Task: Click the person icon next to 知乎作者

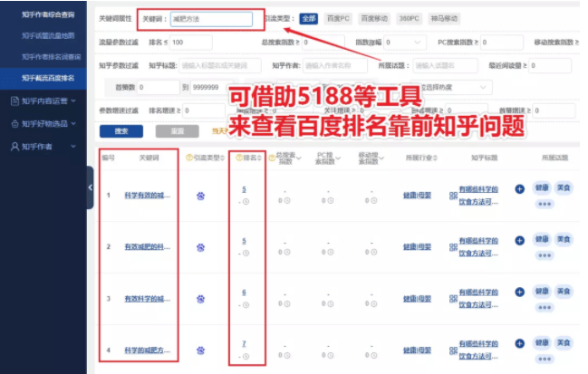Action: 14,146
